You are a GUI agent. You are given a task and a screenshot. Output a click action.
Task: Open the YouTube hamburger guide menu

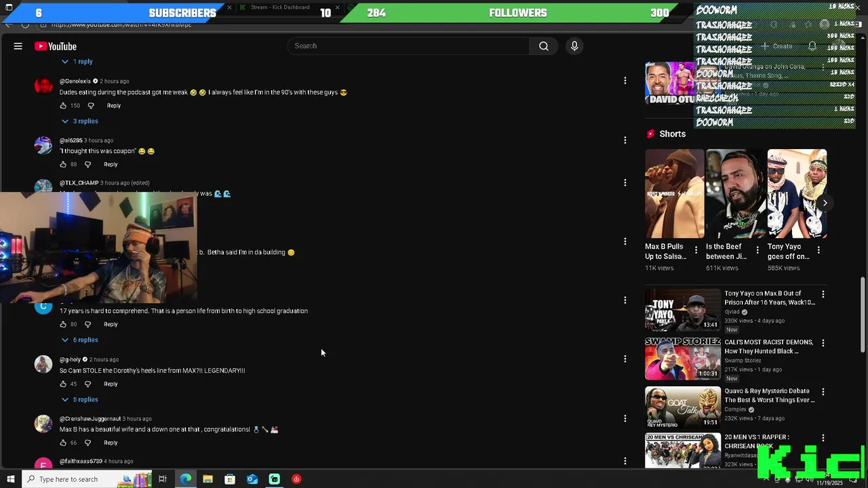18,46
